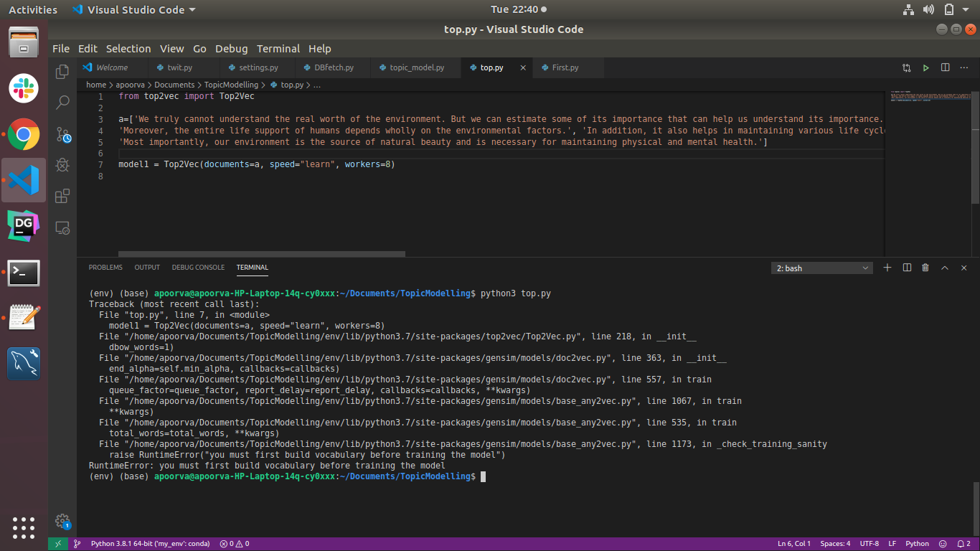Change the language mode Python in status bar
The image size is (980, 551).
[x=917, y=544]
